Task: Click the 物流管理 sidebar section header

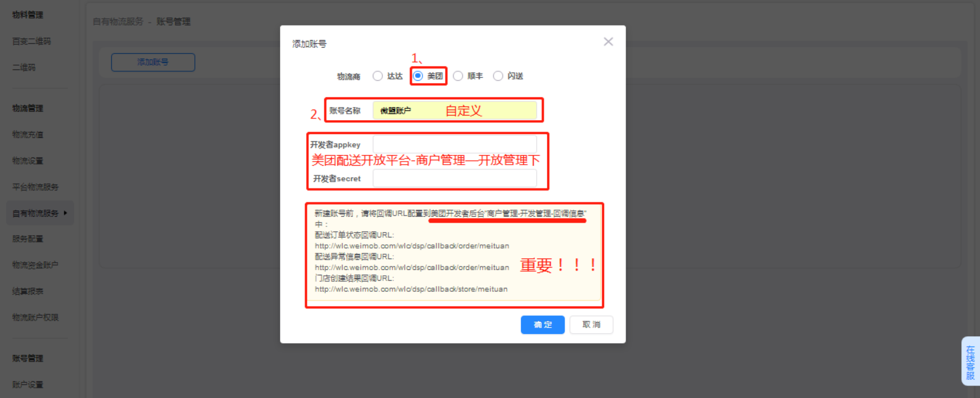Action: [27, 108]
